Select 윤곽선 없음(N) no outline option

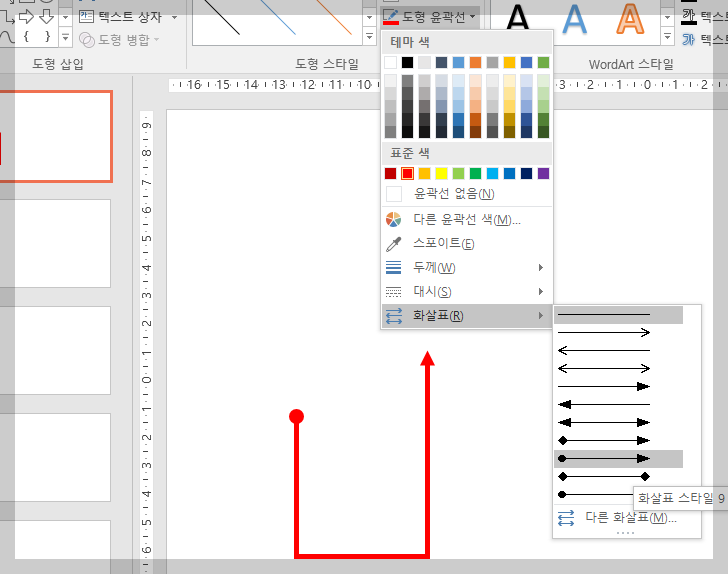[x=467, y=194]
